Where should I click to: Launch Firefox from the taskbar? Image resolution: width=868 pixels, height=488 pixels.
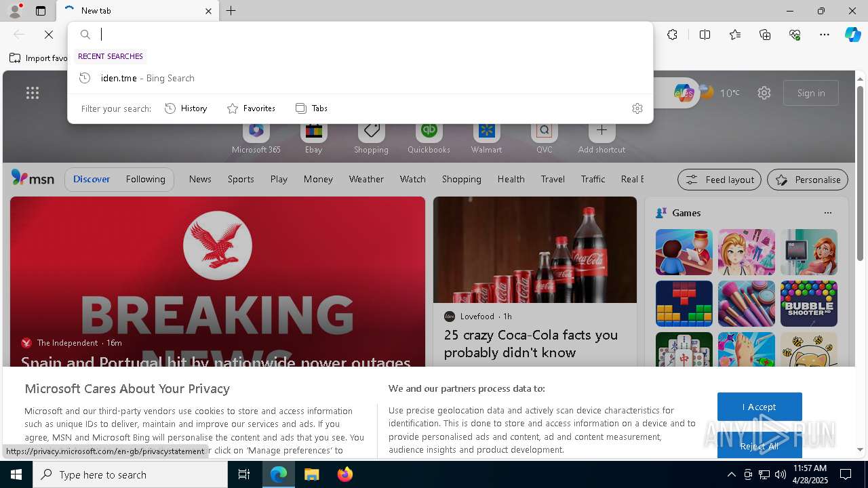344,474
